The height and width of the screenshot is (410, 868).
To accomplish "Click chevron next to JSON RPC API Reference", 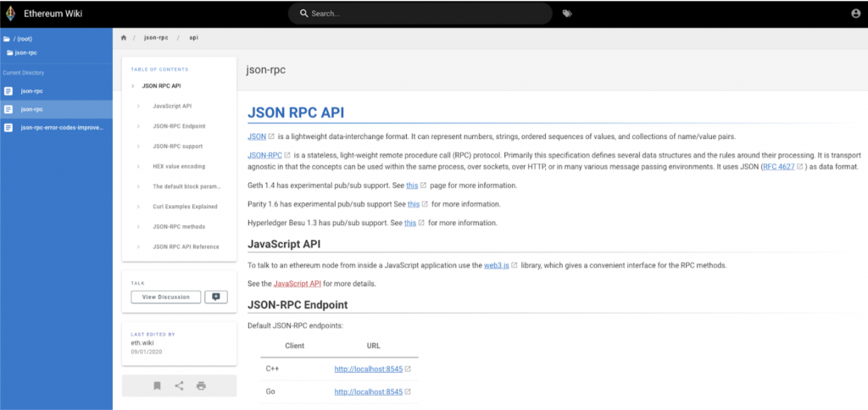I will [138, 247].
